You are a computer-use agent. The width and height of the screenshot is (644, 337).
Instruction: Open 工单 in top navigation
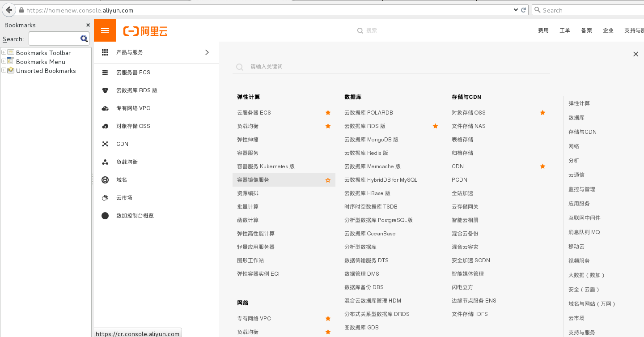coord(565,30)
